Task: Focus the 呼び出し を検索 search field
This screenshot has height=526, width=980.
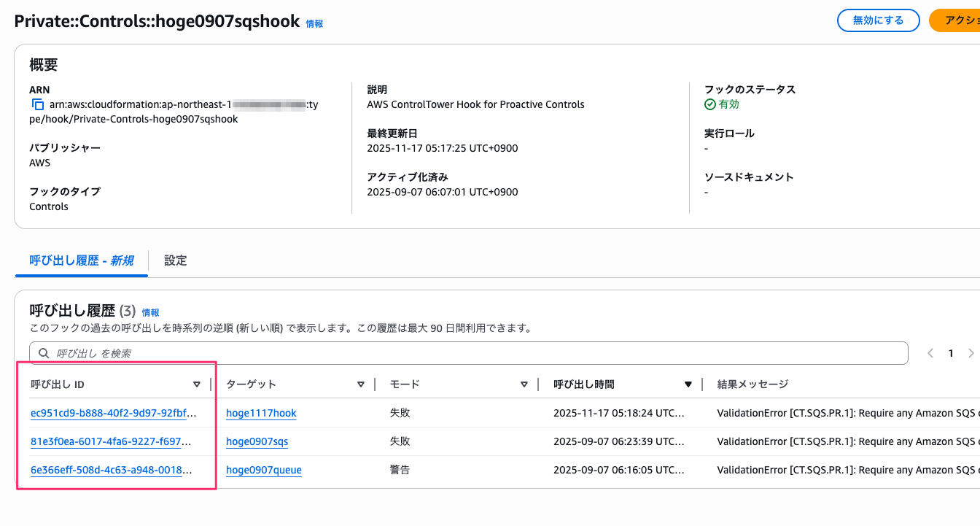Action: pos(474,353)
